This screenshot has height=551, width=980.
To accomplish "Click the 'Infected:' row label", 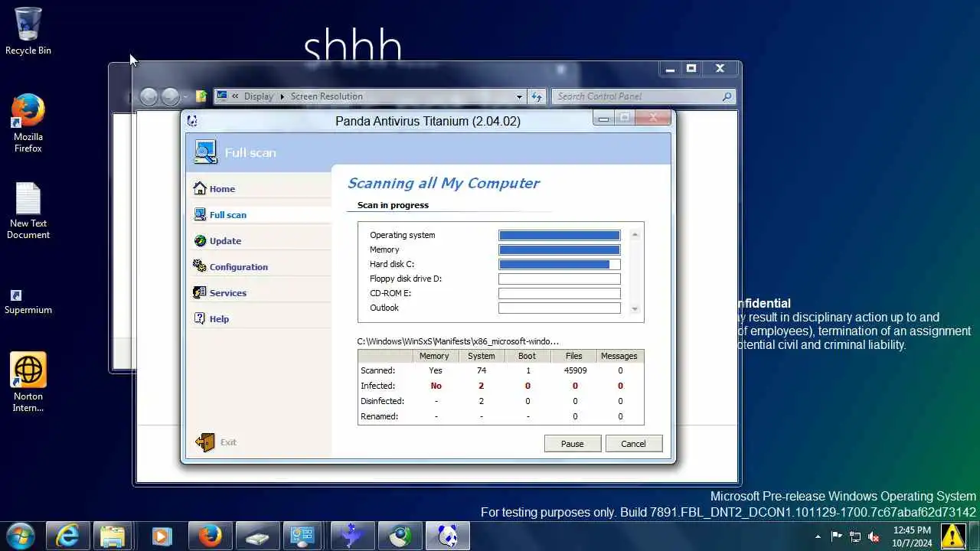I will [378, 386].
